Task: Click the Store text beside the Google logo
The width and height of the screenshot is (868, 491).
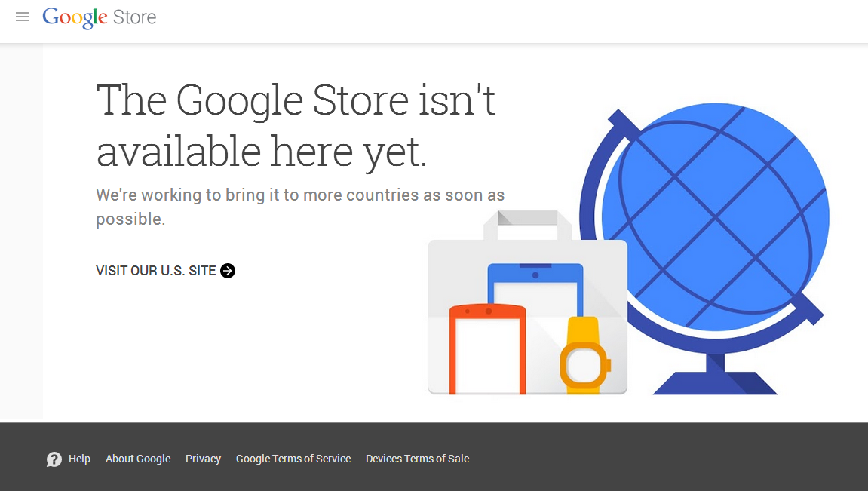Action: pyautogui.click(x=134, y=17)
